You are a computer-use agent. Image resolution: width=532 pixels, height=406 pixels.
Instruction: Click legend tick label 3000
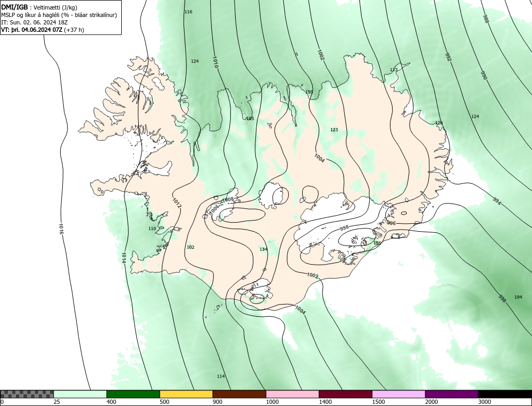(x=485, y=402)
